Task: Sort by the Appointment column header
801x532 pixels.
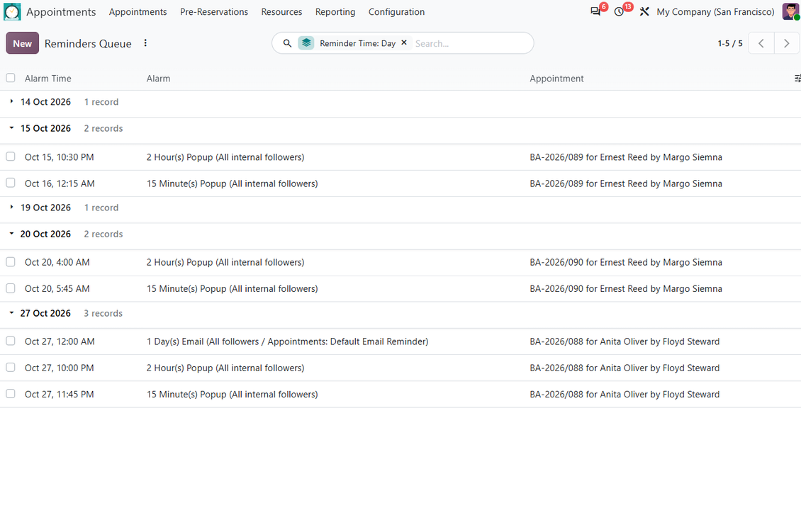Action: tap(556, 79)
